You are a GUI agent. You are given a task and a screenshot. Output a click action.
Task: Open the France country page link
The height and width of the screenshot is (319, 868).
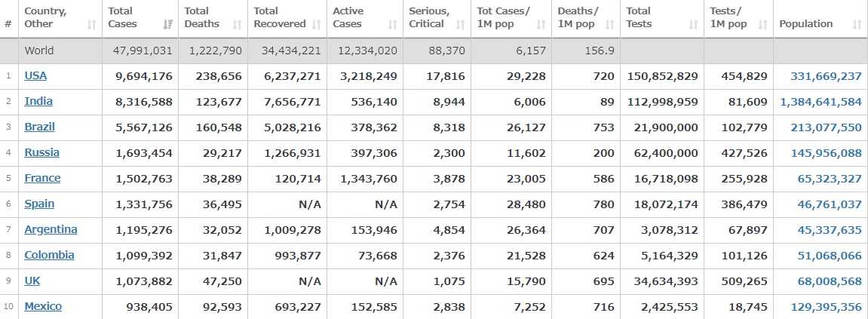[42, 178]
